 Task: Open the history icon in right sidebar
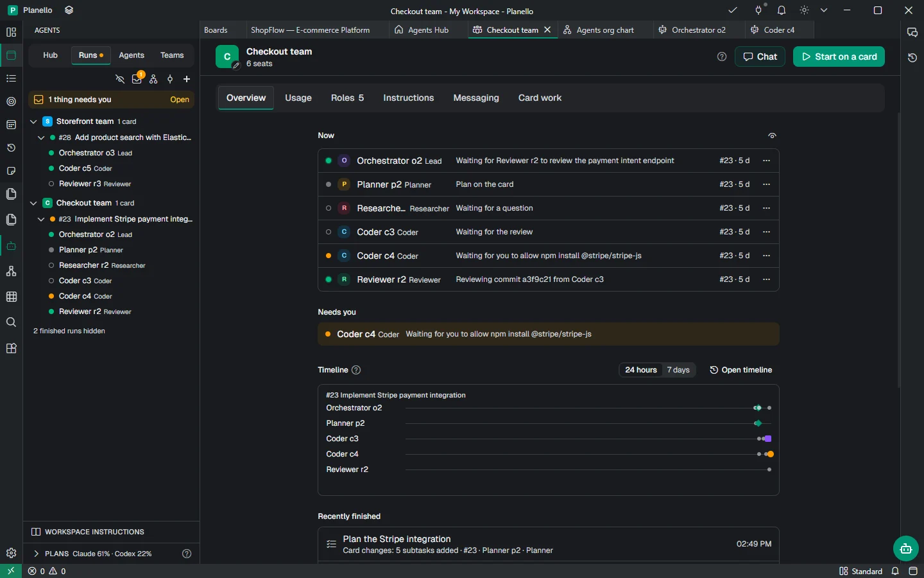(912, 58)
